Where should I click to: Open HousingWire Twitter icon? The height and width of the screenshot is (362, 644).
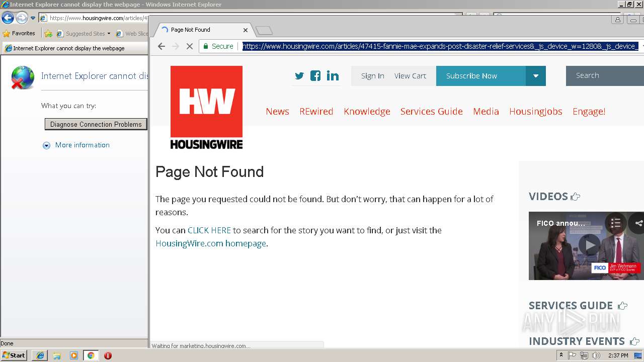(299, 76)
